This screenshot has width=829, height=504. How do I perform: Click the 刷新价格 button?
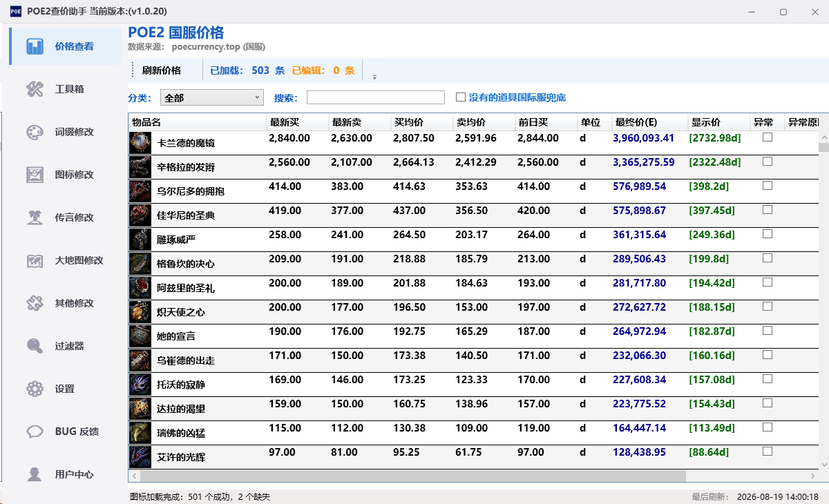pos(162,70)
